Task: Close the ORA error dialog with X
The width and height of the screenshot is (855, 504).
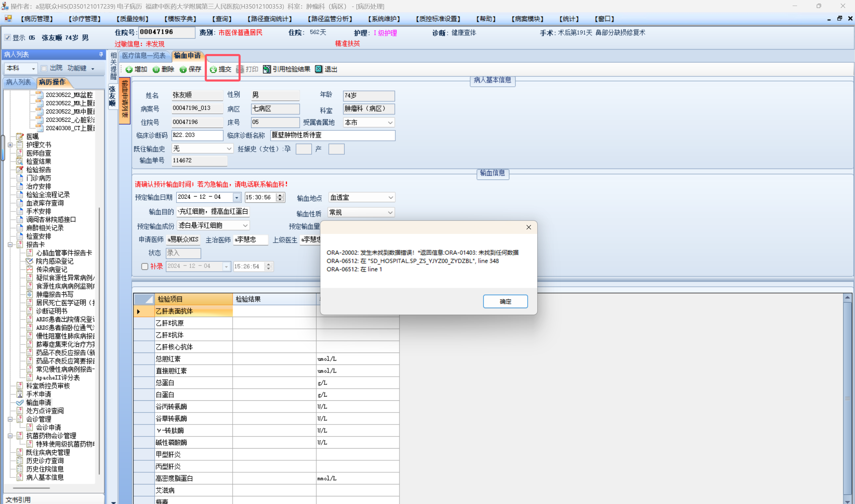Action: point(528,227)
